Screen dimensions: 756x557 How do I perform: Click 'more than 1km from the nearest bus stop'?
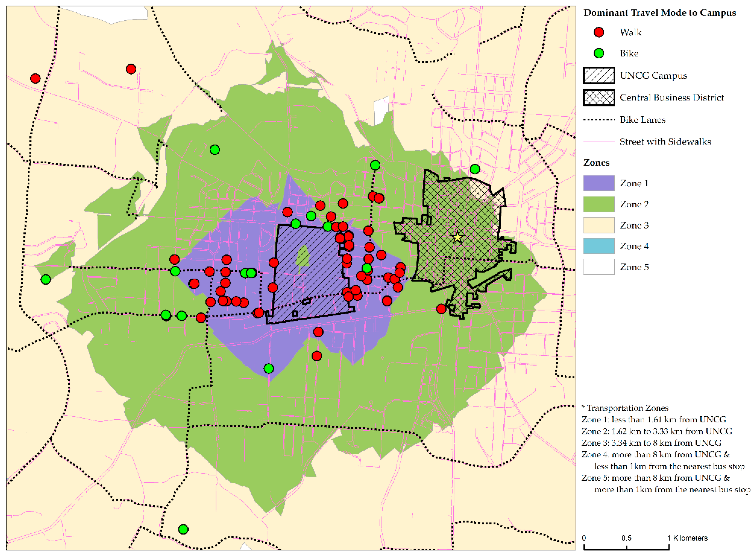pyautogui.click(x=672, y=490)
